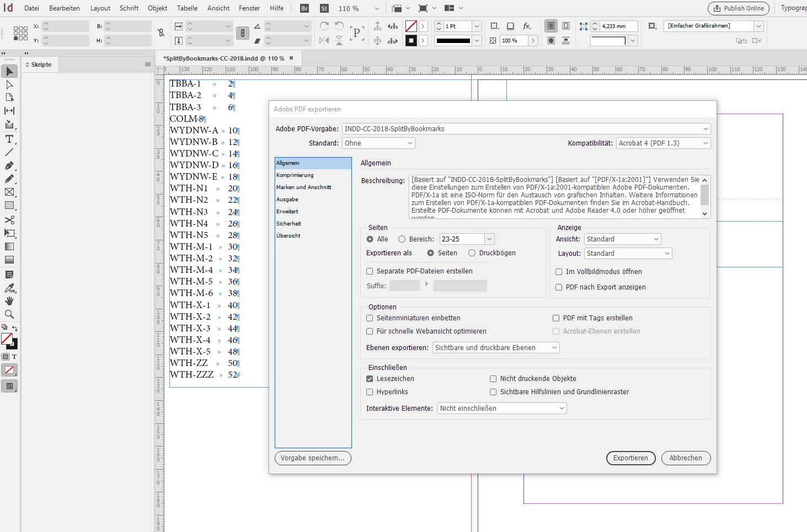The height and width of the screenshot is (532, 807).
Task: Select the Page tool
Action: pyautogui.click(x=9, y=98)
